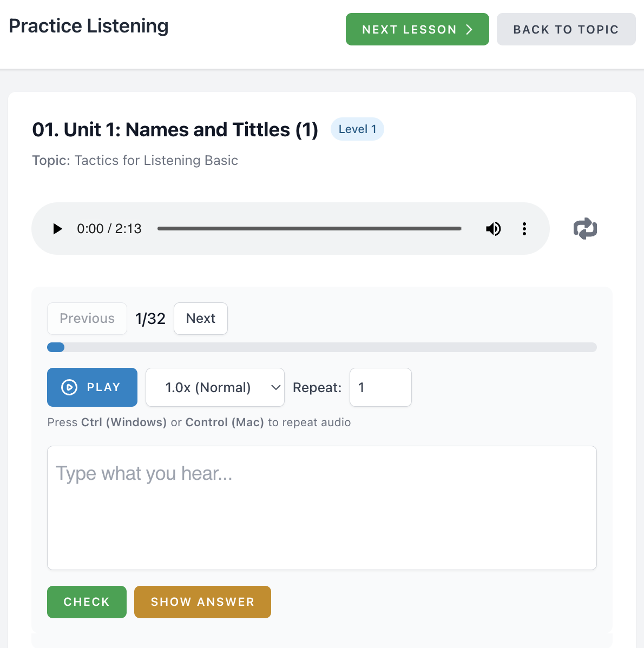
Task: Open the audio player three-dot options menu
Action: click(x=524, y=229)
